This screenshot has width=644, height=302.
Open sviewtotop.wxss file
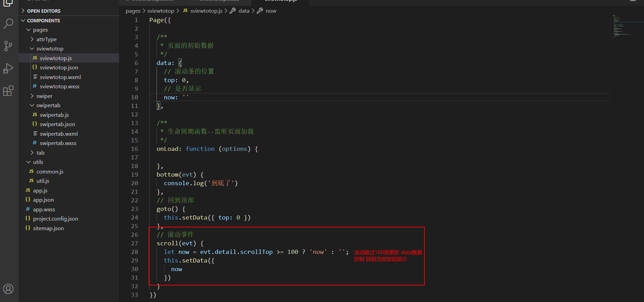coord(69,87)
